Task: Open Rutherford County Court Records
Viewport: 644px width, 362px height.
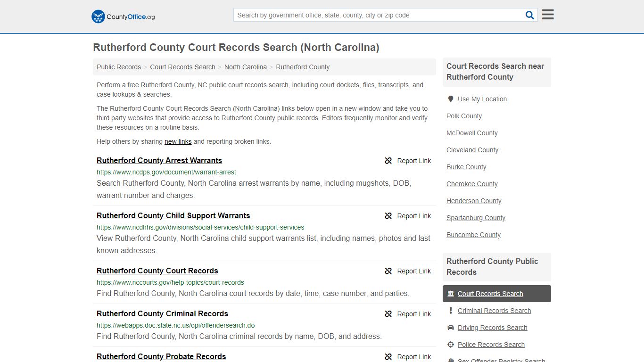Action: (157, 271)
